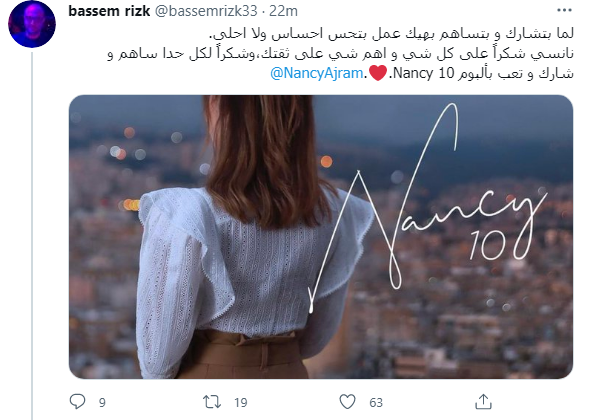View the Nancy 10 album photo
This screenshot has height=420, width=589.
[x=321, y=237]
